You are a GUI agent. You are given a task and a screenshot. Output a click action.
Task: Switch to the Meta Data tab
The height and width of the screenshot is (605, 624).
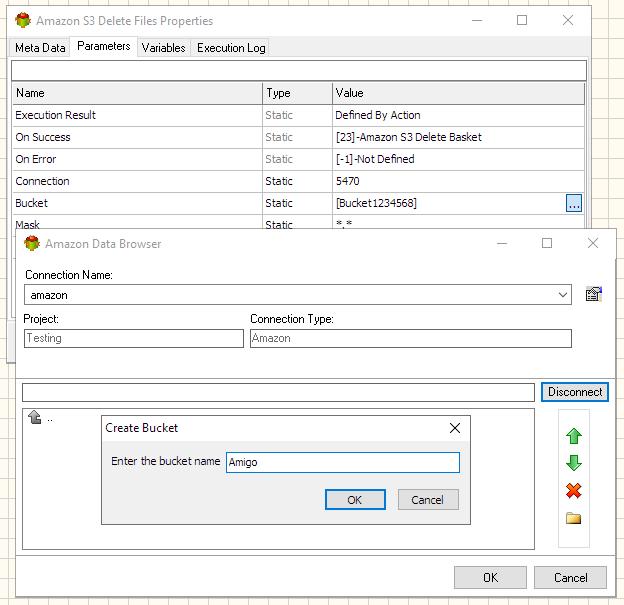pyautogui.click(x=40, y=48)
